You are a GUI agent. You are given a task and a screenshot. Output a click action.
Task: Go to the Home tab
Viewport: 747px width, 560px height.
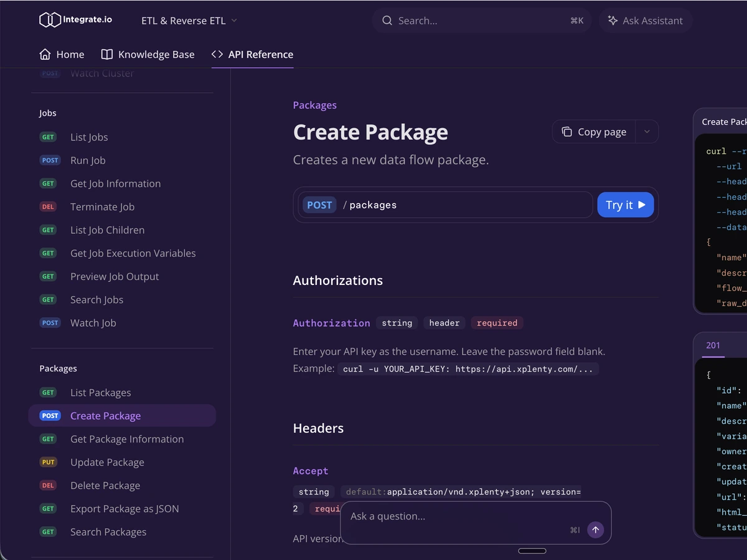click(62, 54)
